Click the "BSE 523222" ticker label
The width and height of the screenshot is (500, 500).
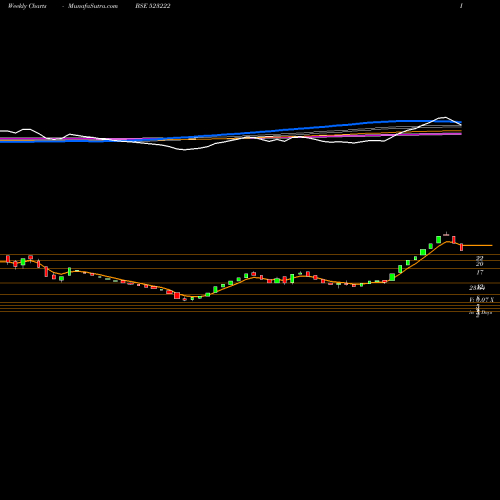pos(153,6)
